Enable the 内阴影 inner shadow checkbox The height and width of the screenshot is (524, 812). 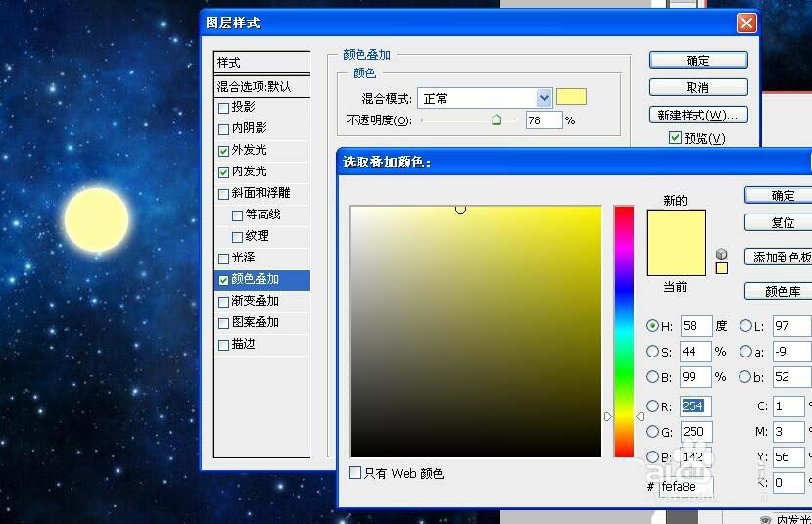(x=223, y=129)
